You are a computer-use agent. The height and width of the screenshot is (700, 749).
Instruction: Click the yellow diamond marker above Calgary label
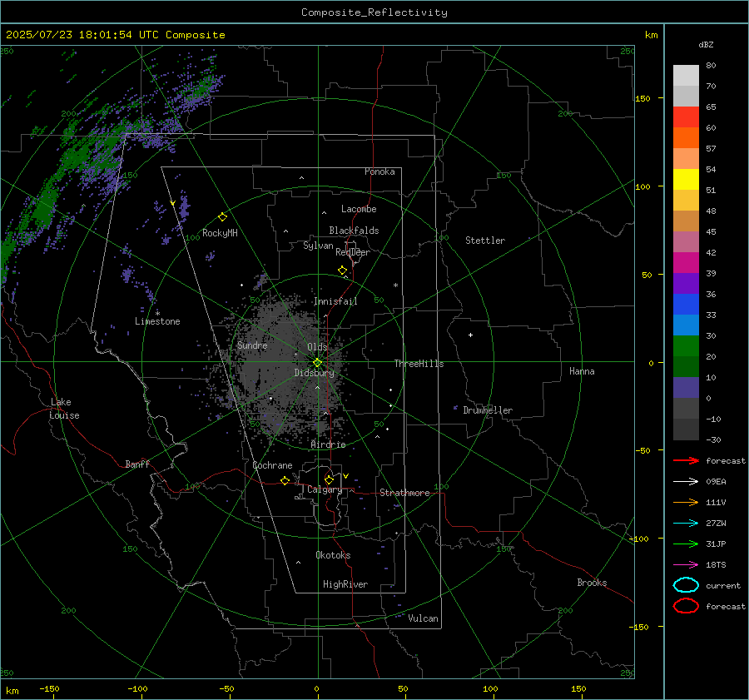pyautogui.click(x=329, y=479)
